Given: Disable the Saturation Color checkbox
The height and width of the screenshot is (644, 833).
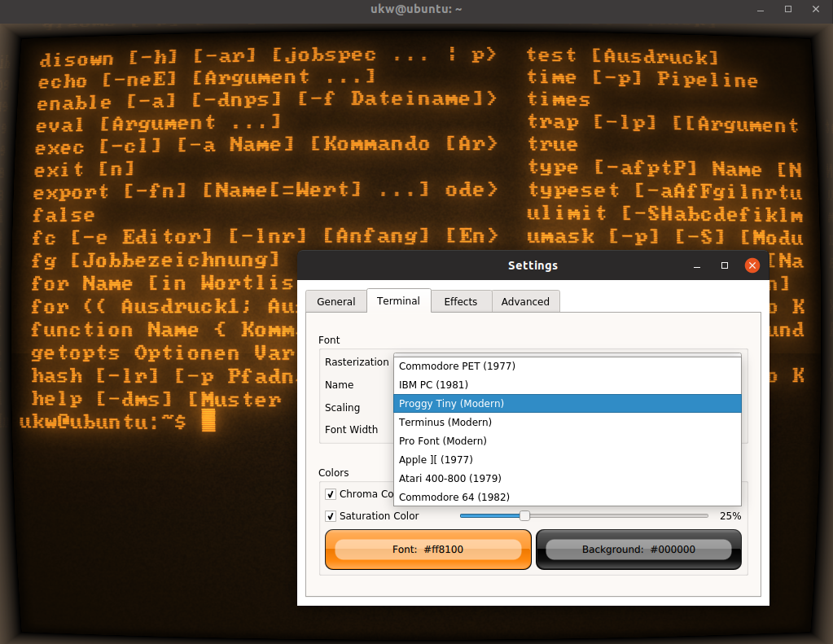Looking at the screenshot, I should 331,516.
